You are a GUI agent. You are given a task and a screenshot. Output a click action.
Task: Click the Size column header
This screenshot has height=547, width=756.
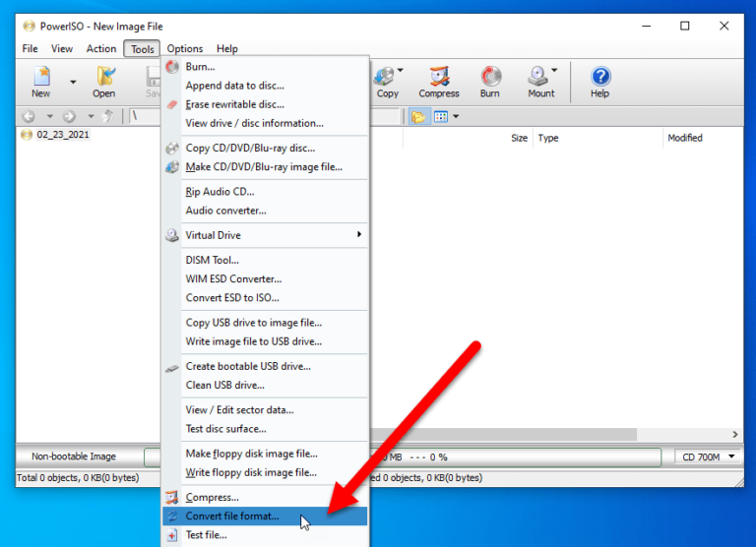point(468,139)
